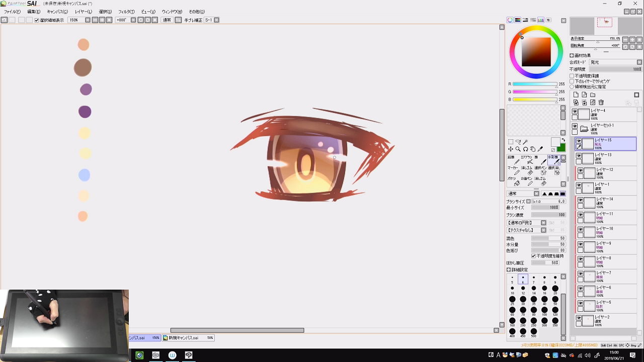
Task: Adjust the 不透明度 opacity slider
Action: [x=615, y=69]
